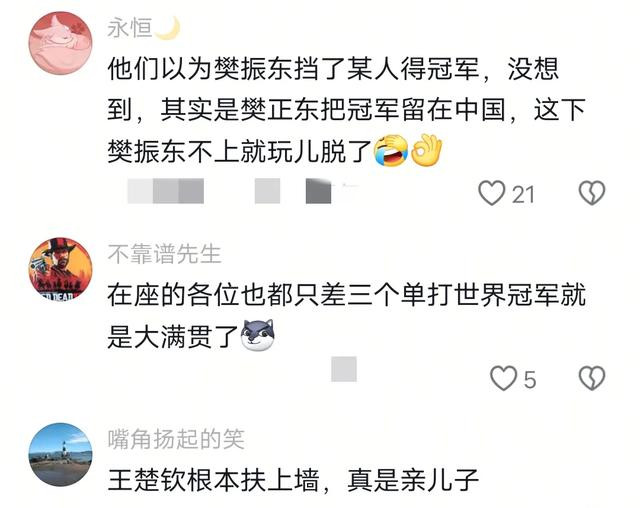Click the like count 5
The width and height of the screenshot is (640, 508).
(529, 380)
